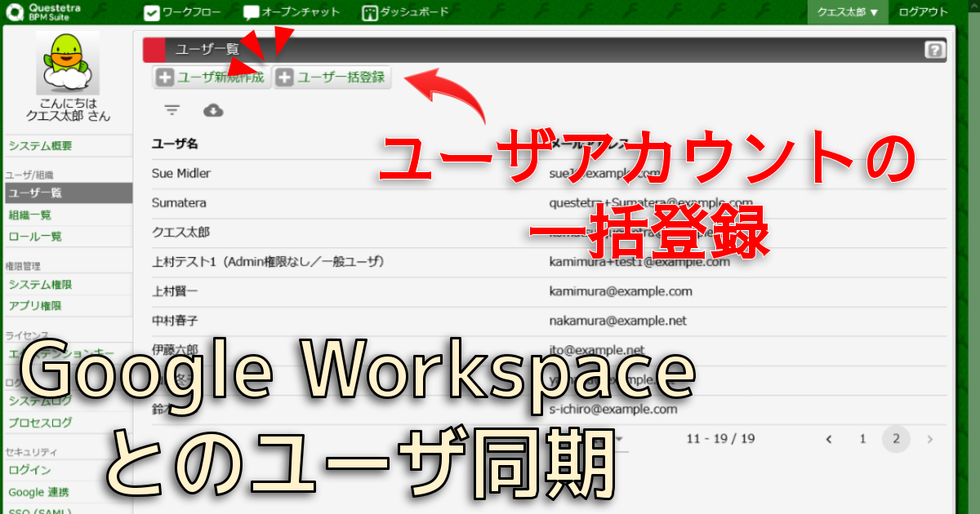
Task: Open 組織一覧 in the sidebar
Action: point(30,215)
